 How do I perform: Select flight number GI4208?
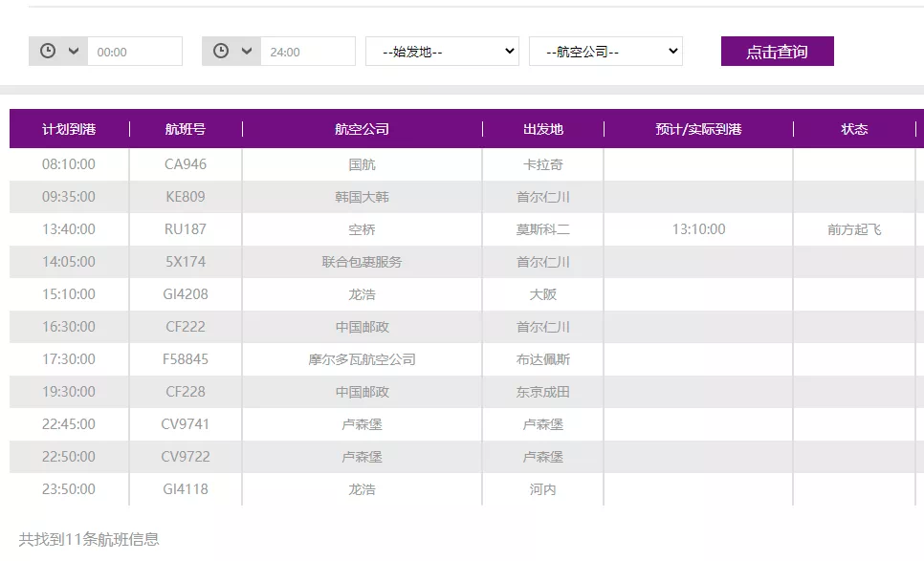(186, 293)
